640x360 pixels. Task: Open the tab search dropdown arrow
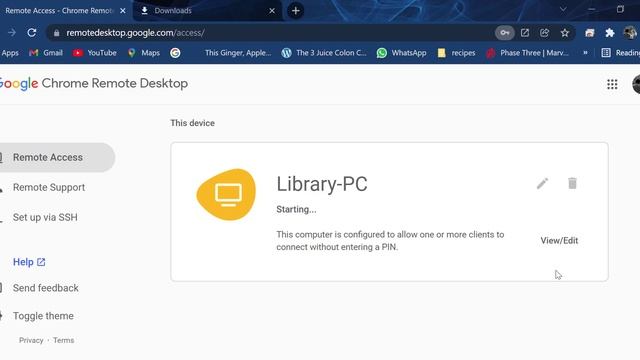coord(563,9)
